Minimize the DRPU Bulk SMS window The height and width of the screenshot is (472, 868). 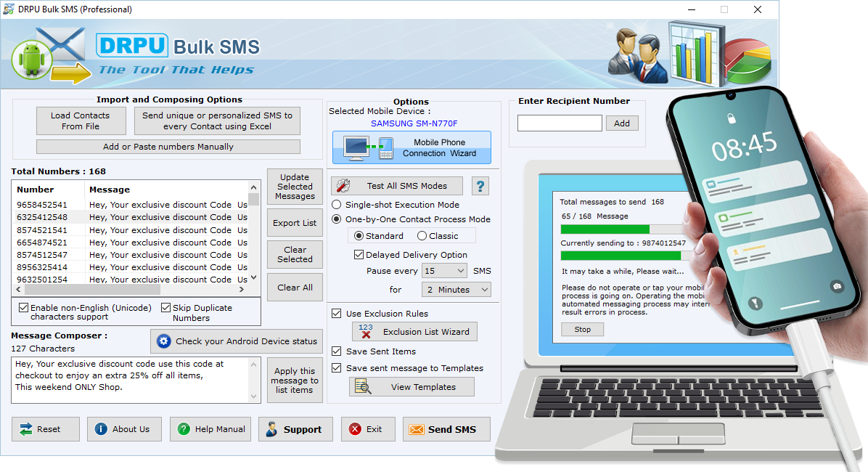click(692, 9)
